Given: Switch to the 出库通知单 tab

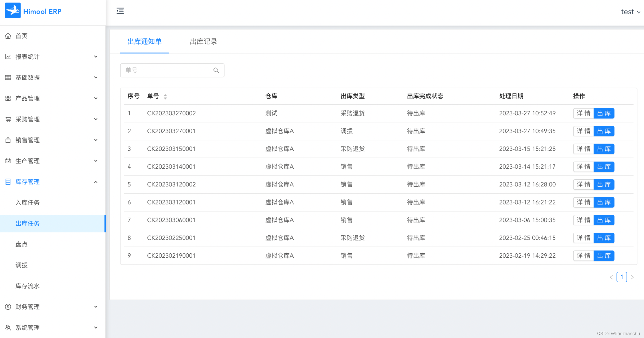Looking at the screenshot, I should pos(144,42).
